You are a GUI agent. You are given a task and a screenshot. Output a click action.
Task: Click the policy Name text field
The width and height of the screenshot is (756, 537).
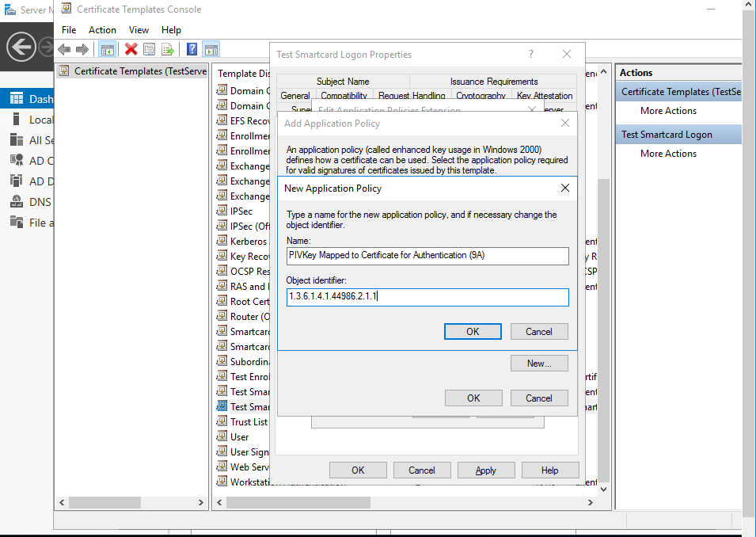[x=427, y=256]
